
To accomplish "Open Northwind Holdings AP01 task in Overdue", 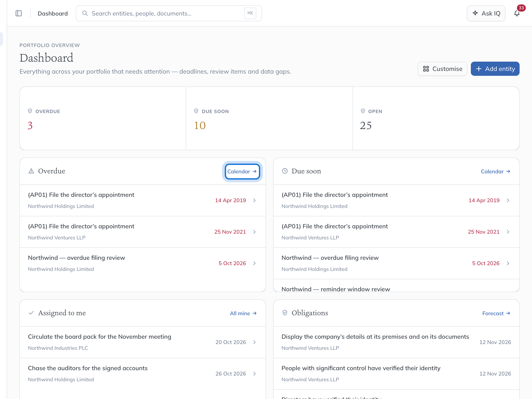I will [x=143, y=200].
